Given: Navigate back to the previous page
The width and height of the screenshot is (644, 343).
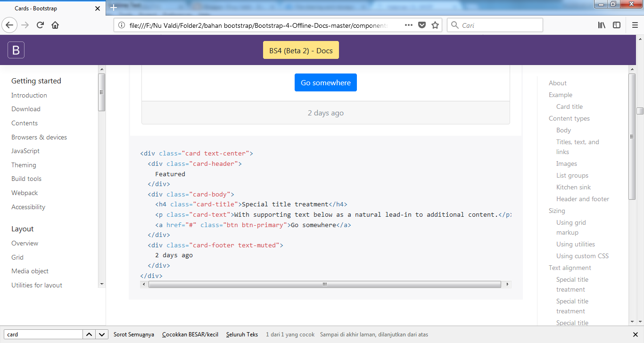Looking at the screenshot, I should coord(9,25).
